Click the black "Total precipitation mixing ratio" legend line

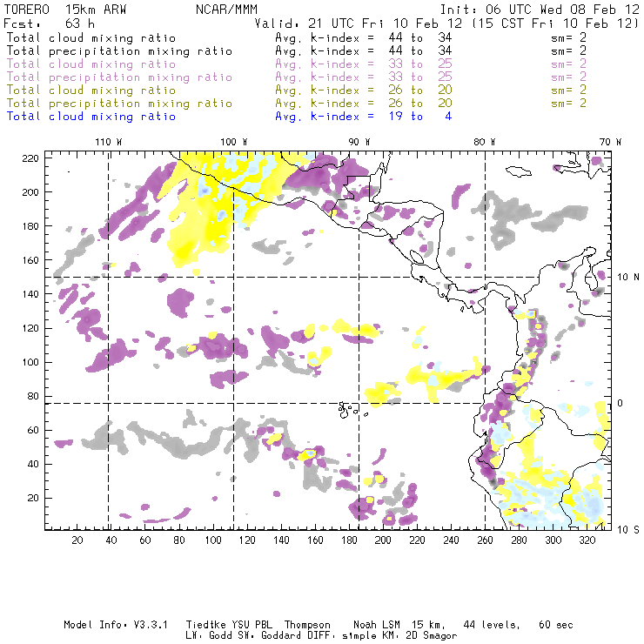coord(119,51)
